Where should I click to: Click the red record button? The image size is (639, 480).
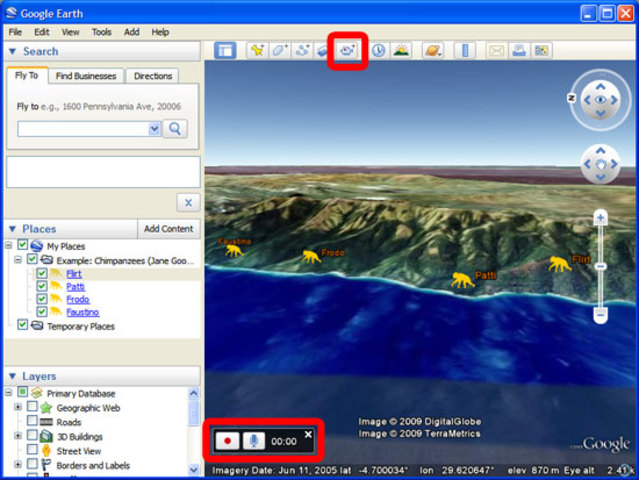click(x=227, y=441)
